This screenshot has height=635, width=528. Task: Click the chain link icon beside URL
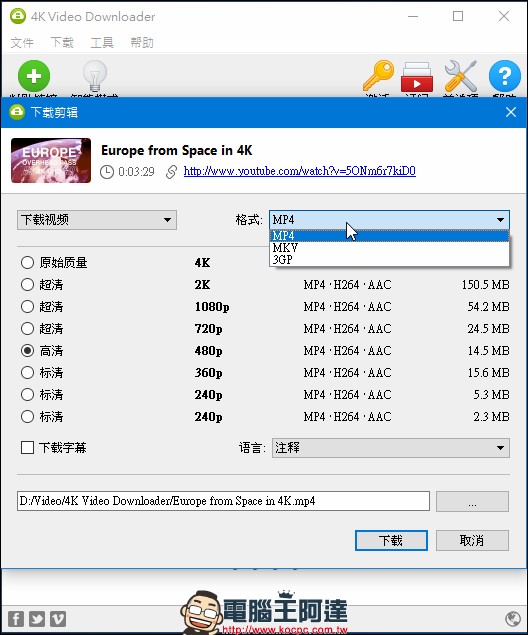(171, 172)
